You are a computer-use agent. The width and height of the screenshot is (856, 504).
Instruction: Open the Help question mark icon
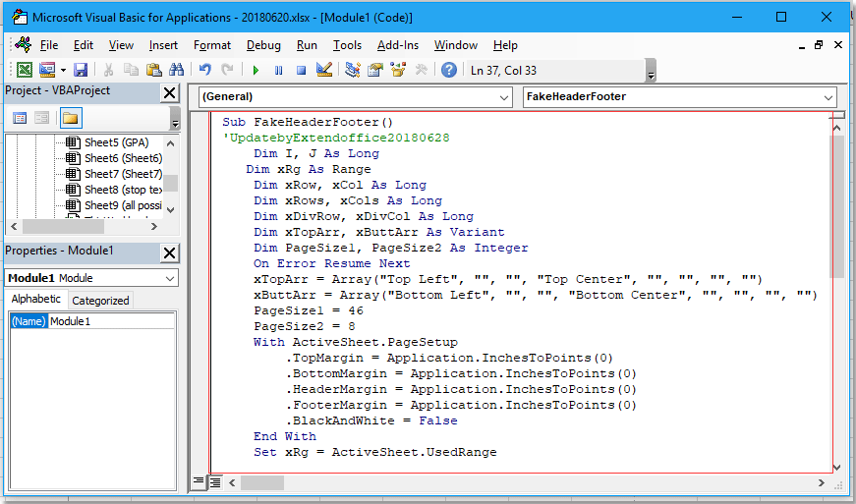tap(448, 70)
